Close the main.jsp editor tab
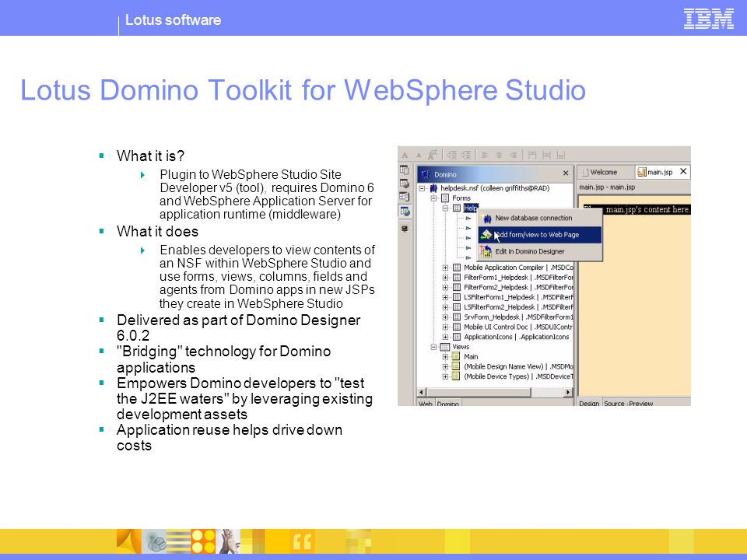The height and width of the screenshot is (560, 747). (683, 171)
